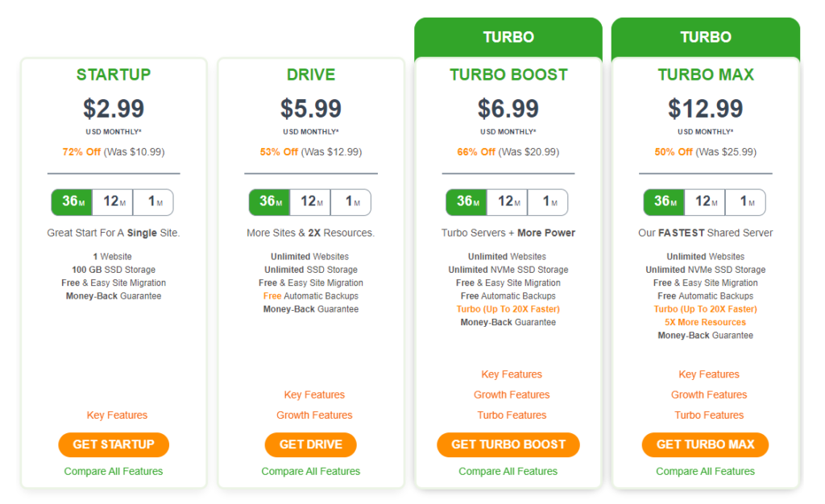
Task: Click the GET STARTUP button
Action: point(114,444)
